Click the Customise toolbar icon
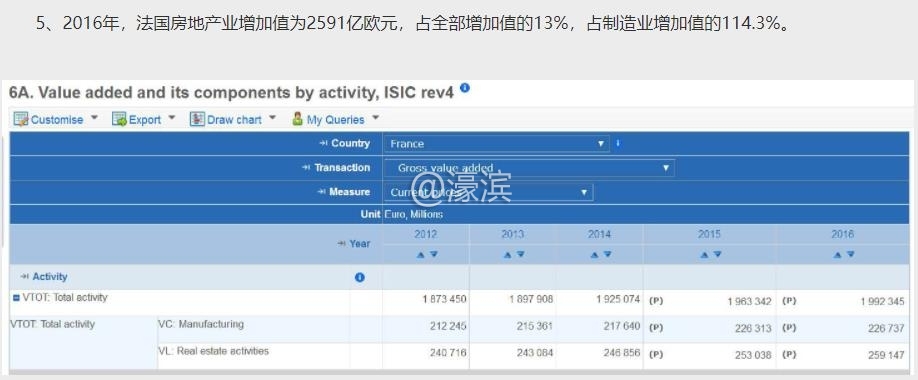The image size is (918, 380). tap(21, 119)
